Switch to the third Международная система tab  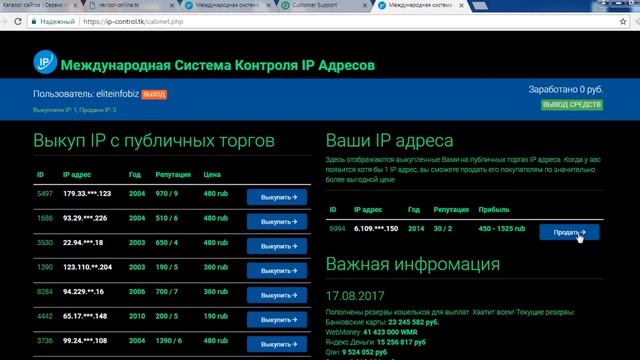(227, 5)
